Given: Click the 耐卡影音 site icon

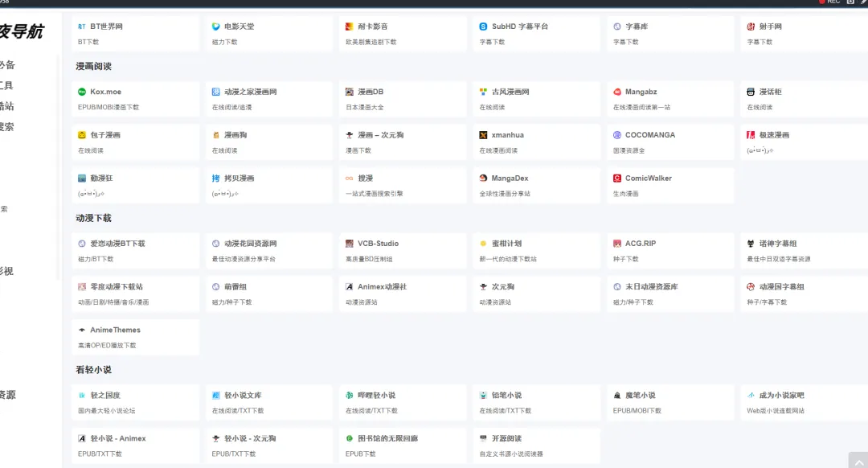Looking at the screenshot, I should click(x=350, y=27).
